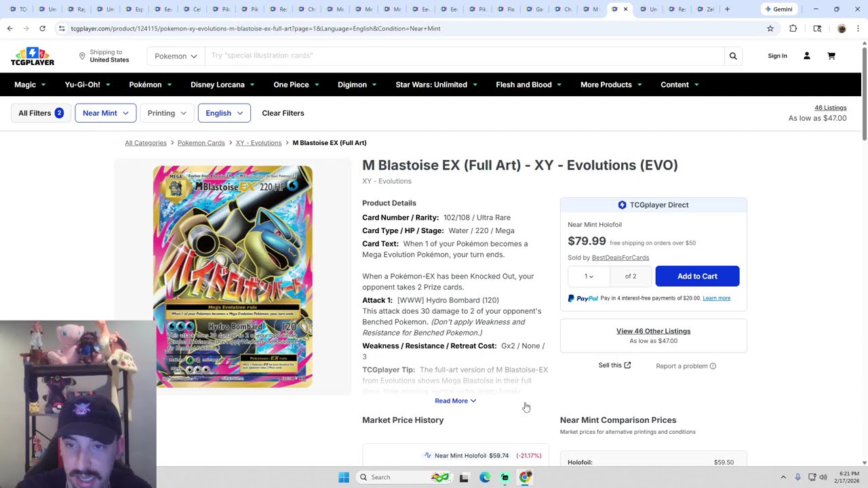Expand the Yu-Gi-Oh! menu
This screenshot has width=868, height=488.
click(x=88, y=85)
